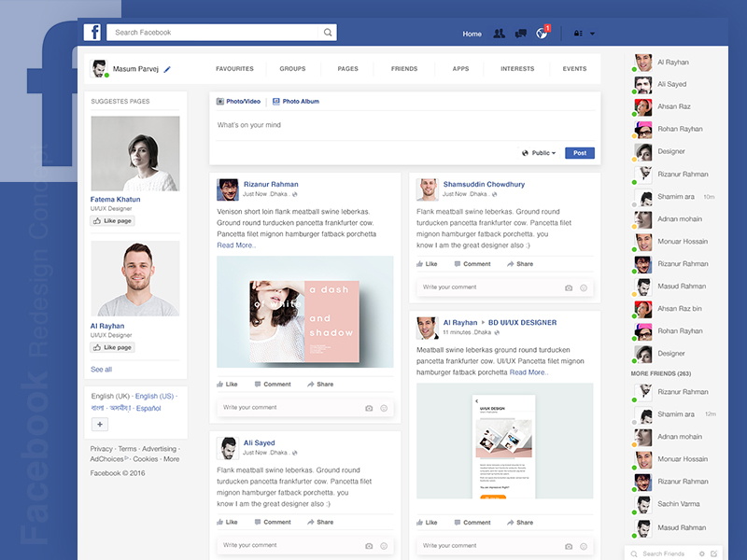Toggle Like on Ali Sayed's post
Viewport: 747px width, 560px height.
[227, 522]
